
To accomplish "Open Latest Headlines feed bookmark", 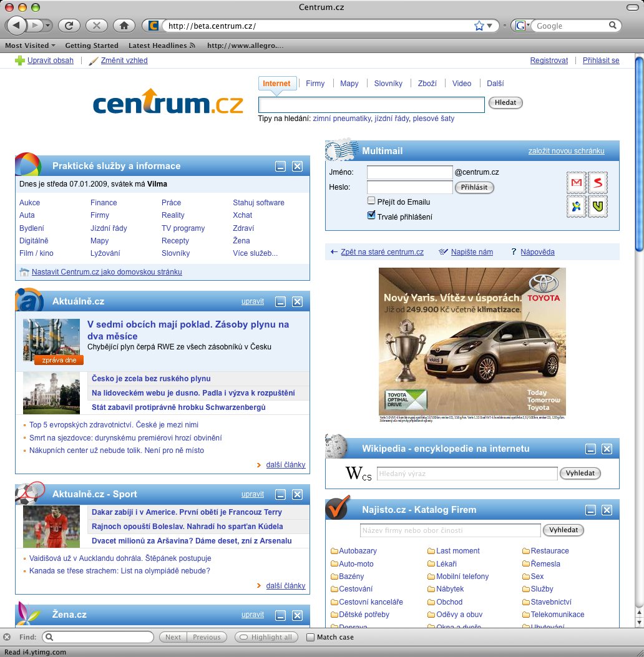I will [162, 46].
